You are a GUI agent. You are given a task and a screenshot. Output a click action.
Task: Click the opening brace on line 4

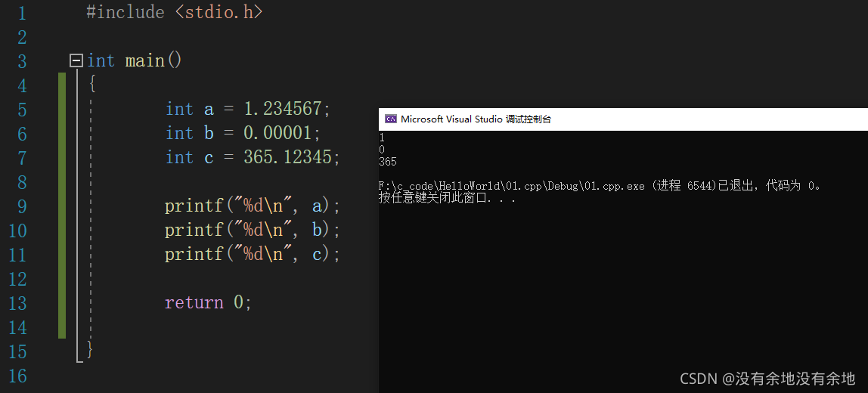coord(92,85)
